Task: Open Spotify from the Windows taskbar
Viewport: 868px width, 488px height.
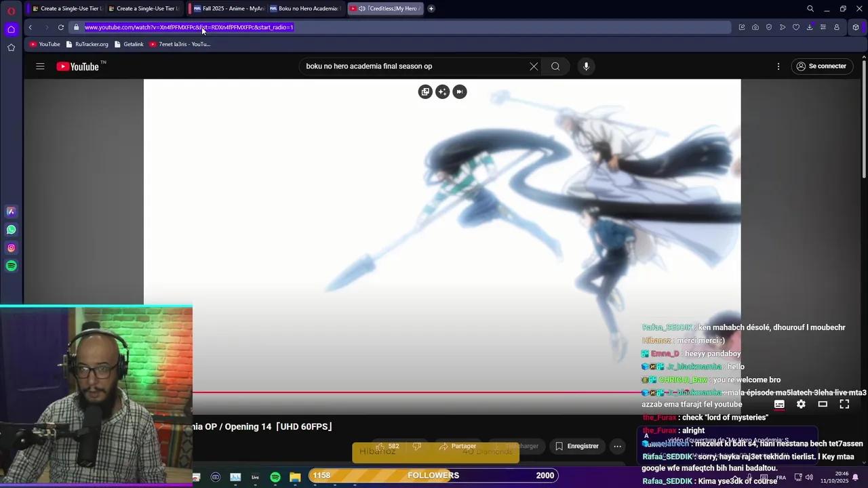Action: pos(275,477)
